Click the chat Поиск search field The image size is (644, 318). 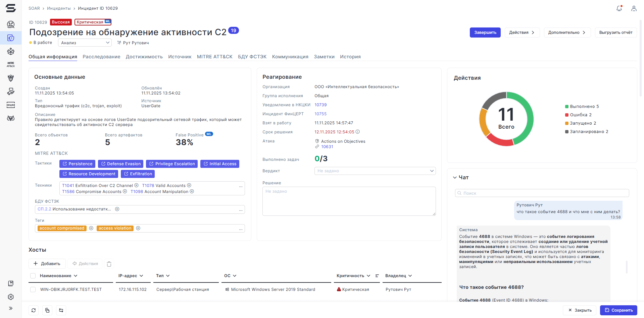[x=542, y=193]
